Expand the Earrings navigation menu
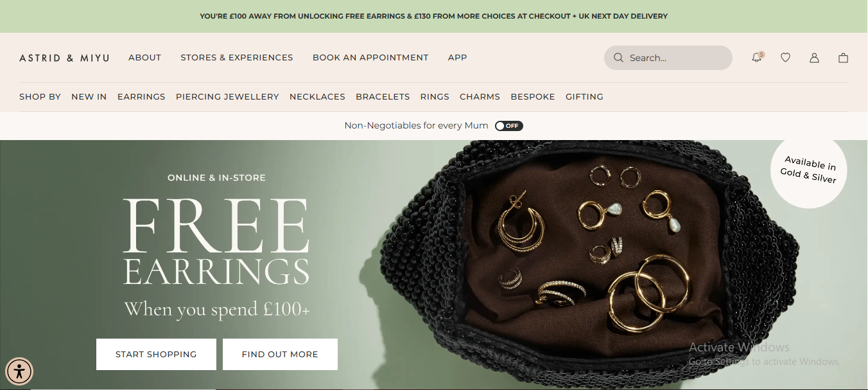Image resolution: width=868 pixels, height=390 pixels. (141, 97)
